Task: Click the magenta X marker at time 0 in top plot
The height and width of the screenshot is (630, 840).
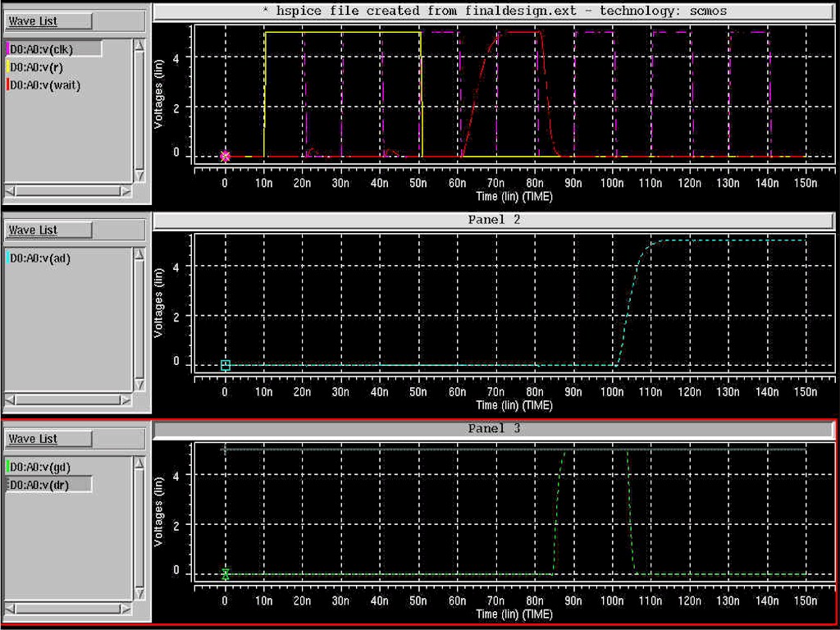Action: (226, 157)
